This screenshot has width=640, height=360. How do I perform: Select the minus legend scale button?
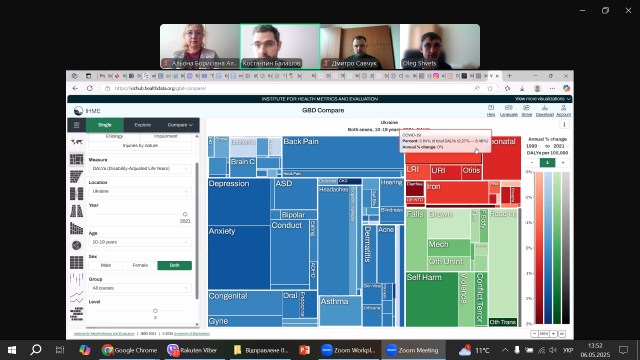tap(532, 162)
